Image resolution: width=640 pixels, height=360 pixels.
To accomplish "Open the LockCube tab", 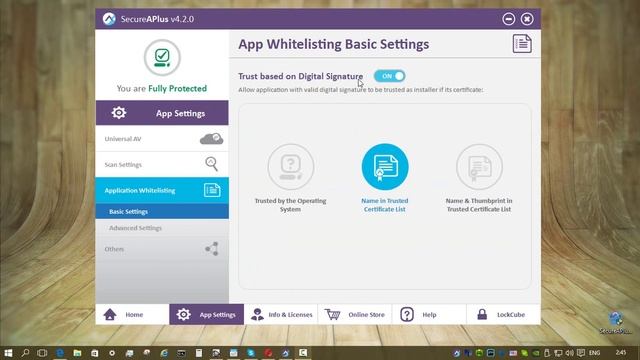I will coord(503,314).
